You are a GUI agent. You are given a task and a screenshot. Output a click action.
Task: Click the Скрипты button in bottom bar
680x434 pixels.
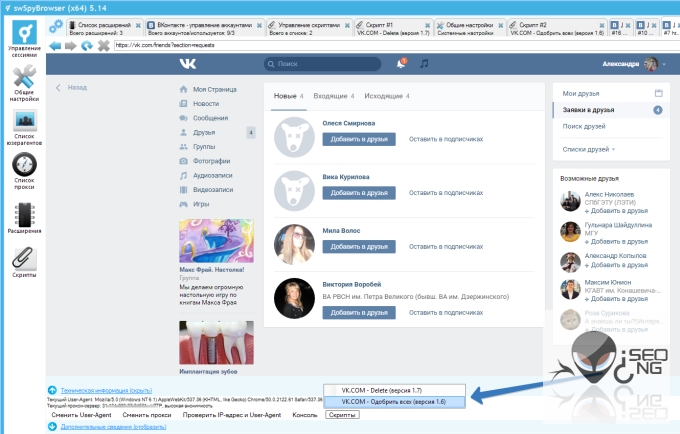342,415
